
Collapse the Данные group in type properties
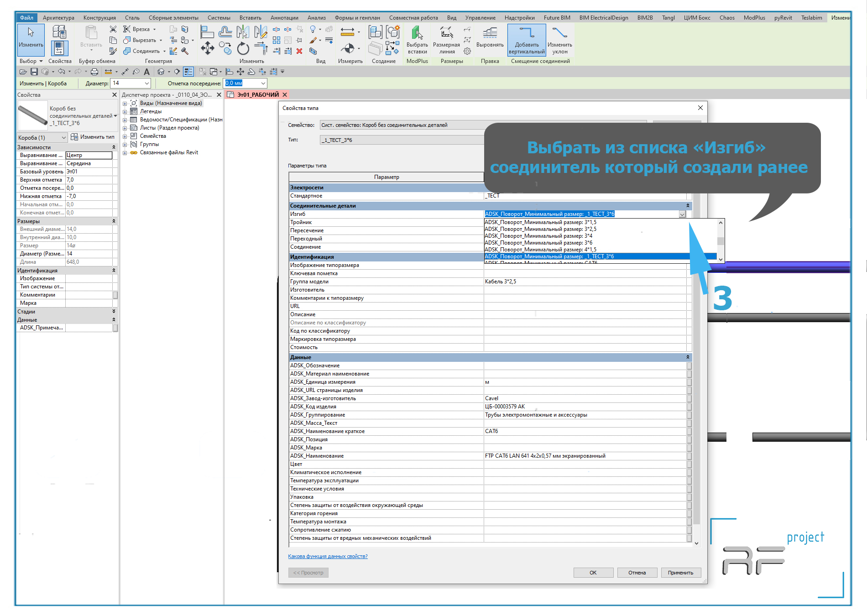coord(688,357)
